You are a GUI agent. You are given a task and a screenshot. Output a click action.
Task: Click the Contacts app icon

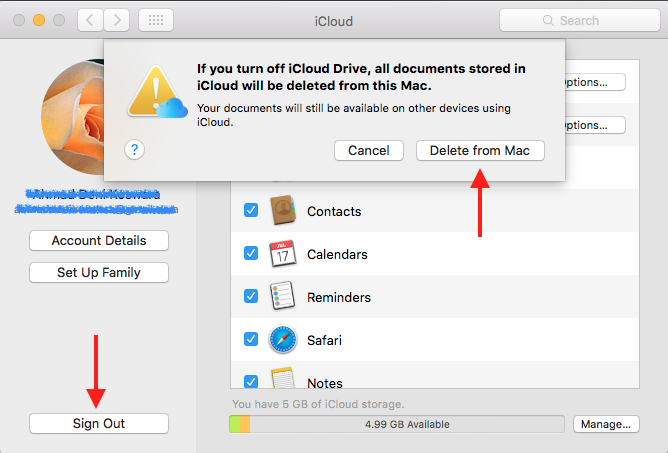[x=283, y=211]
